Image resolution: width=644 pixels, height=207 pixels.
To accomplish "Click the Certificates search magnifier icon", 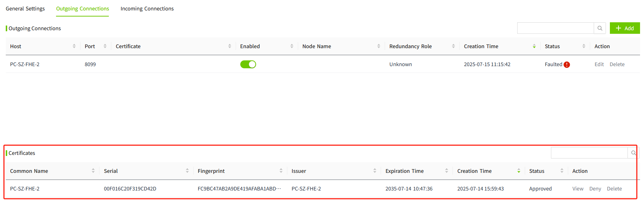I will (633, 153).
